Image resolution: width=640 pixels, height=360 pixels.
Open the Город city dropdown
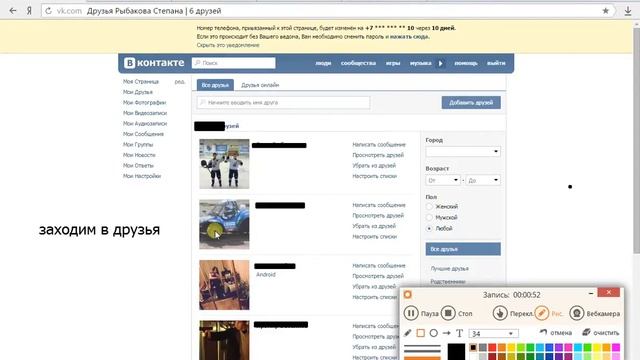463,151
